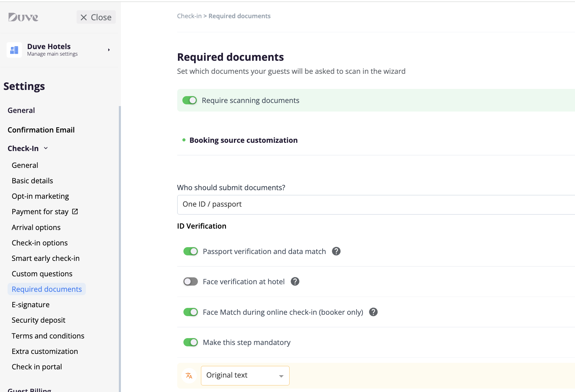Click the Duve logo
The height and width of the screenshot is (392, 575).
[x=23, y=17]
